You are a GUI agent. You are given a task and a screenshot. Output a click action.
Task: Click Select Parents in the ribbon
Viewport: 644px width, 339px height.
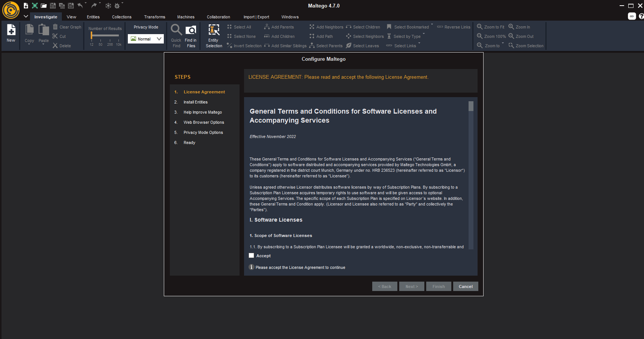[326, 46]
